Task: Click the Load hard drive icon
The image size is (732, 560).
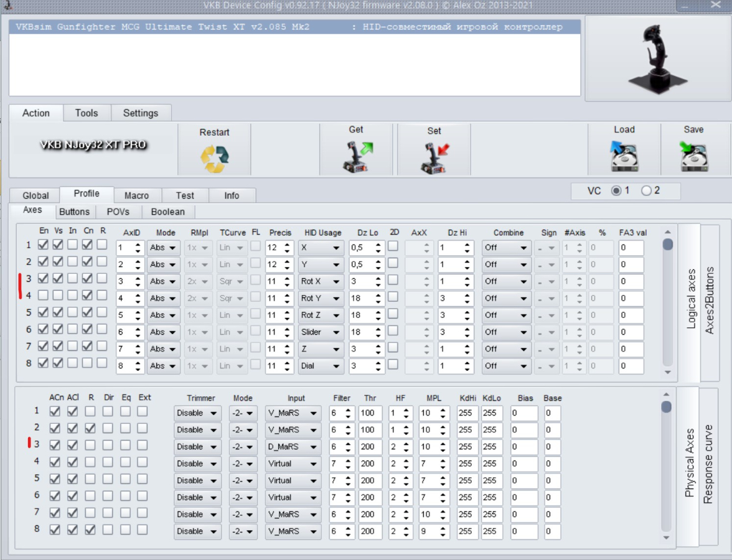Action: pos(624,156)
